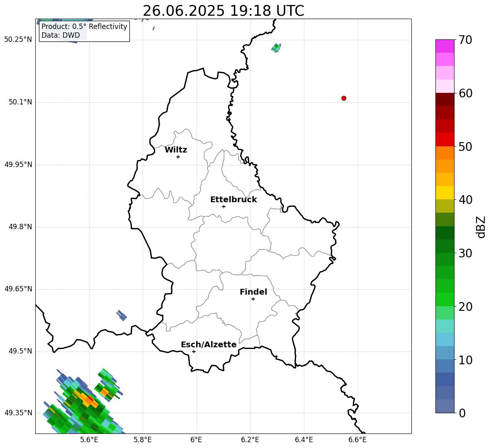The width and height of the screenshot is (491, 448).
Task: Click the small blue echo west of Luxembourg
Action: click(x=122, y=315)
